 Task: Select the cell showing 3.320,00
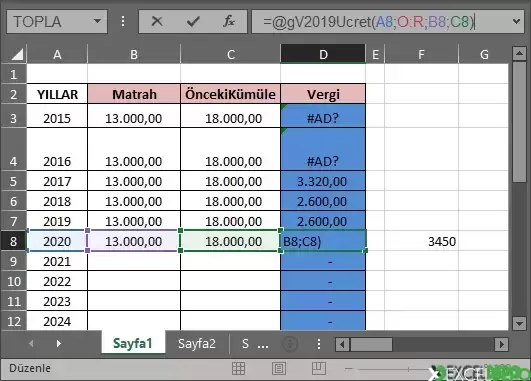[323, 181]
